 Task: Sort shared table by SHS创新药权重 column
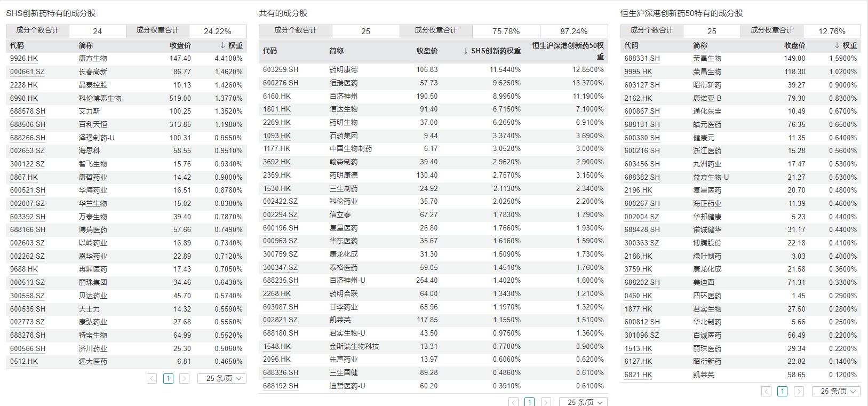[491, 51]
